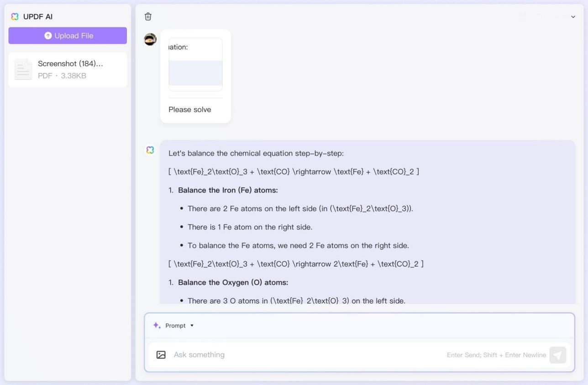
Task: Click the Please solve message text
Action: coord(190,109)
